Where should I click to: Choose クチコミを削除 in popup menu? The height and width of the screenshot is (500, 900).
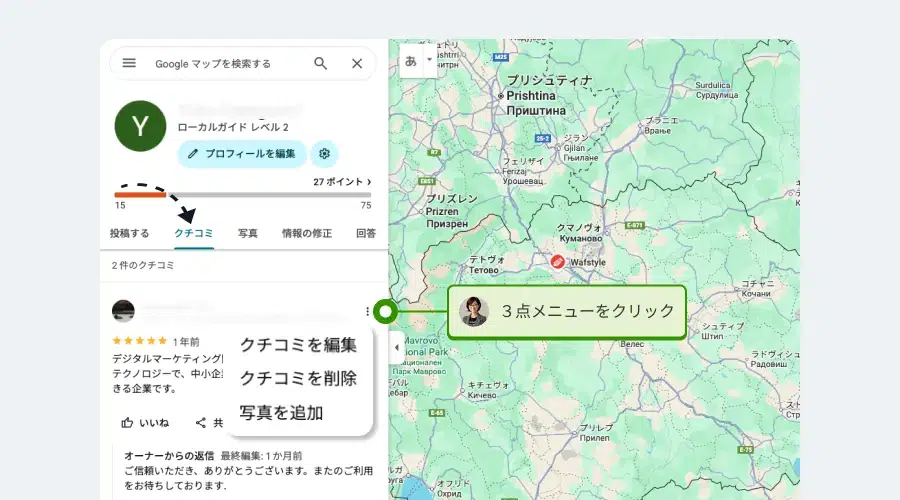[298, 378]
